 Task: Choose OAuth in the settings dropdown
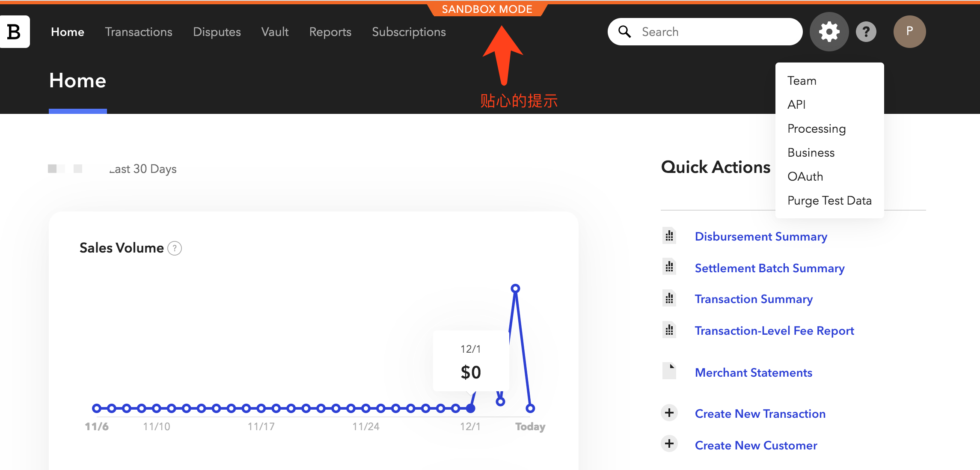pyautogui.click(x=805, y=176)
